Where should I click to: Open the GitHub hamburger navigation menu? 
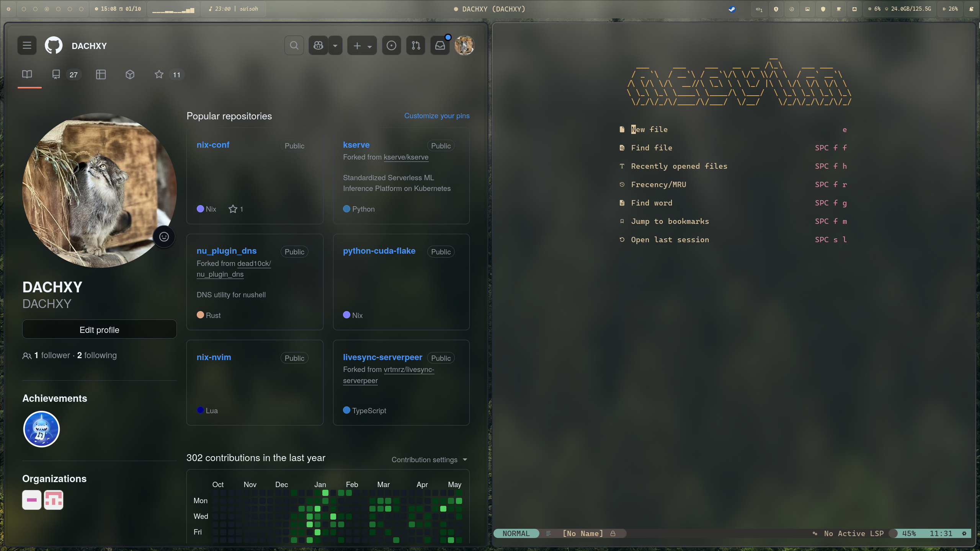[x=27, y=46]
